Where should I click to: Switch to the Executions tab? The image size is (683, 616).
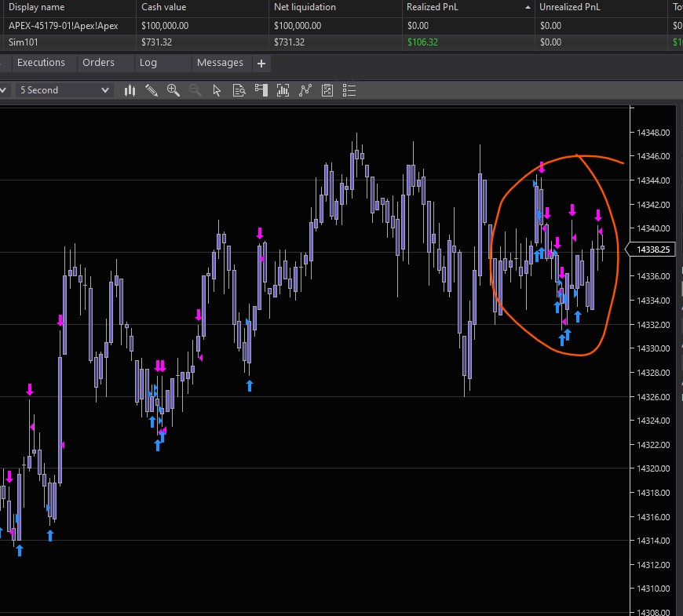click(41, 63)
